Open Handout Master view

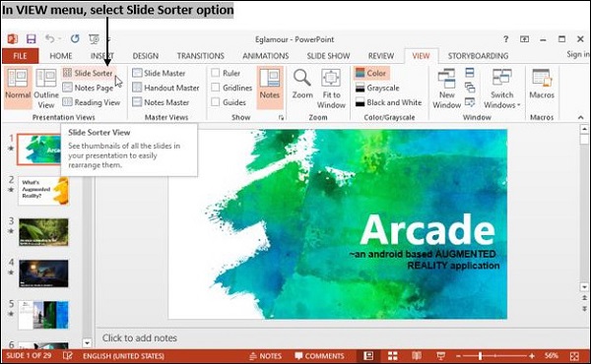tap(165, 88)
